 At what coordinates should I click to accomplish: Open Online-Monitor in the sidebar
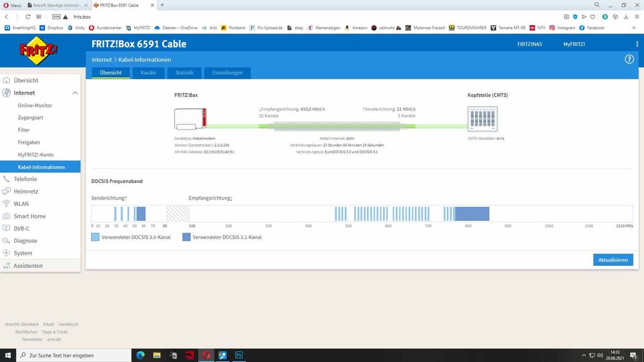(35, 106)
